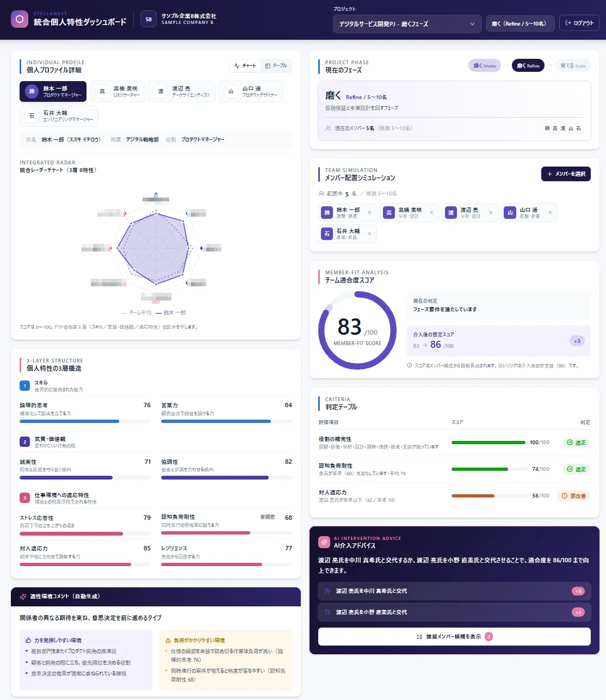
Task: Select 山口 遥 profile tab
Action: tap(251, 91)
